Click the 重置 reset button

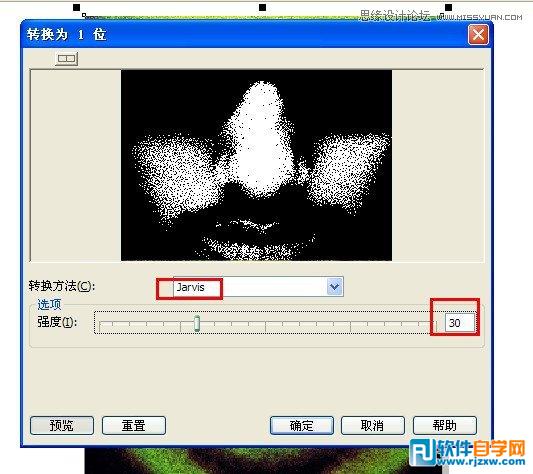[x=134, y=425]
